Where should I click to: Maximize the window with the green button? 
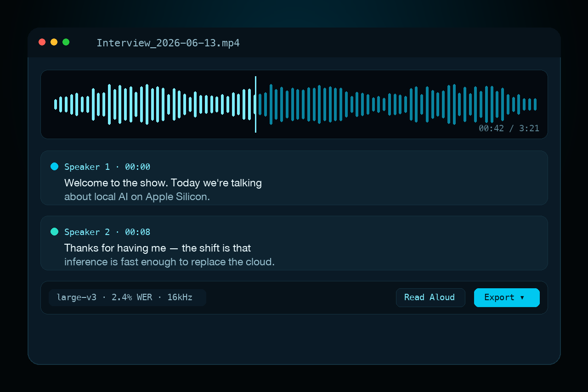66,42
